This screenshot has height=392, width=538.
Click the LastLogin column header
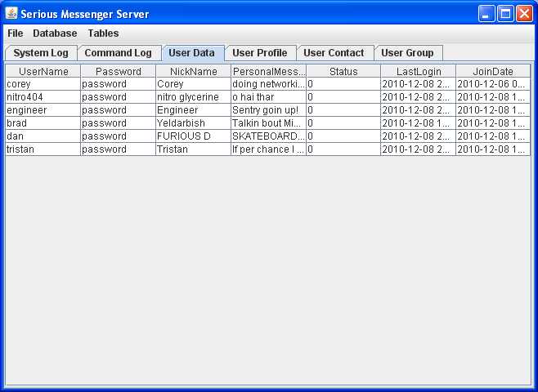tap(418, 72)
